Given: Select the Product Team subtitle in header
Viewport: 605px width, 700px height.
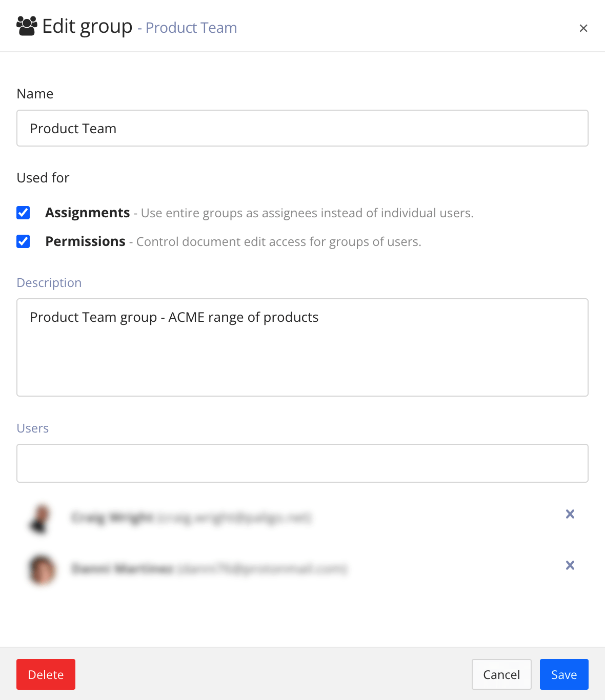Looking at the screenshot, I should pos(190,28).
